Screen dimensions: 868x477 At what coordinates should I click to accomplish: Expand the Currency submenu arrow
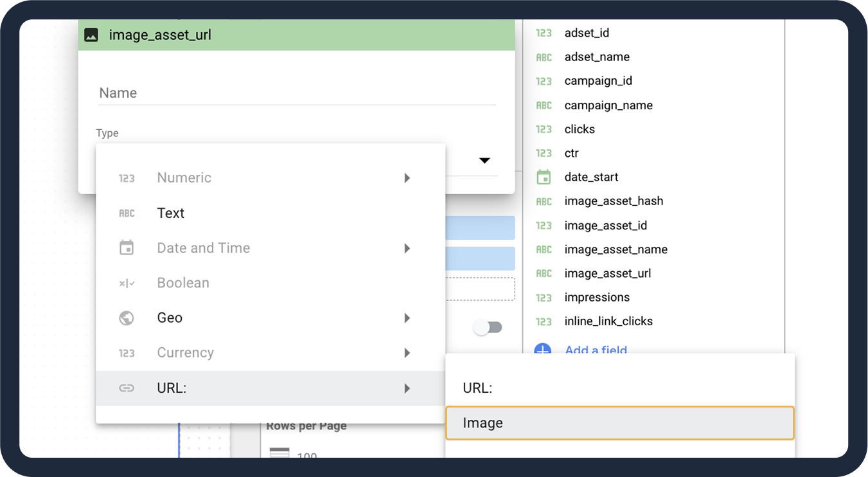tap(407, 353)
